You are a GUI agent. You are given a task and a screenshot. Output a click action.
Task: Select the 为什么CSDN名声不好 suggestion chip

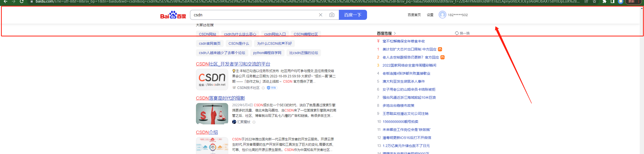pyautogui.click(x=274, y=43)
